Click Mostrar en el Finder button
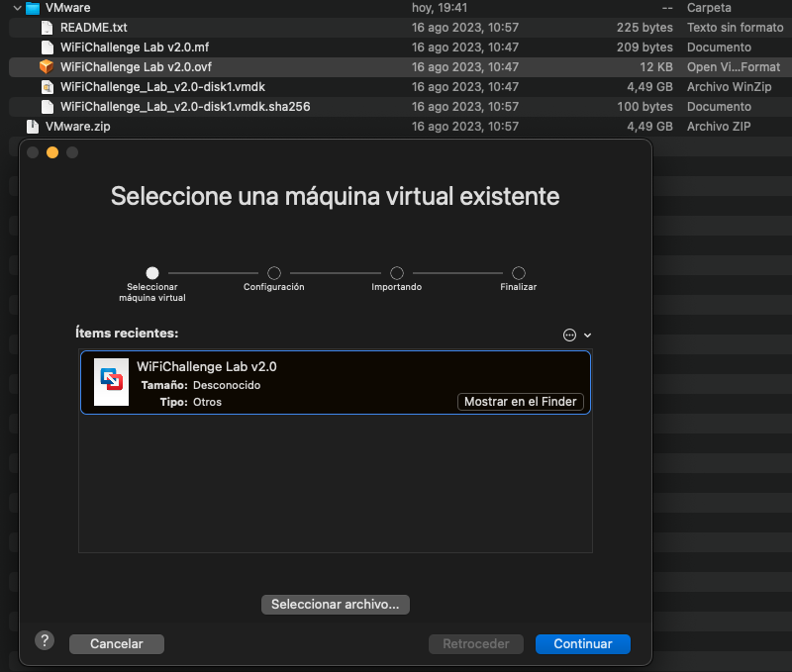This screenshot has width=792, height=672. click(x=521, y=402)
